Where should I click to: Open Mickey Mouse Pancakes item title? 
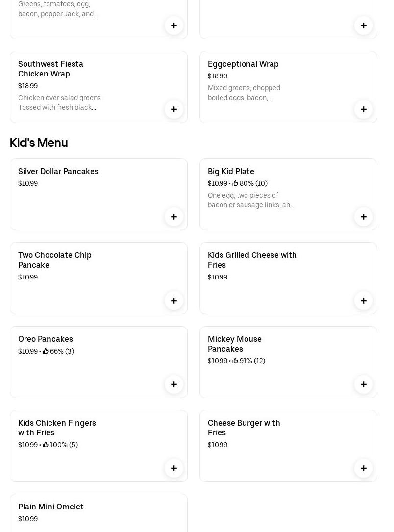[234, 344]
